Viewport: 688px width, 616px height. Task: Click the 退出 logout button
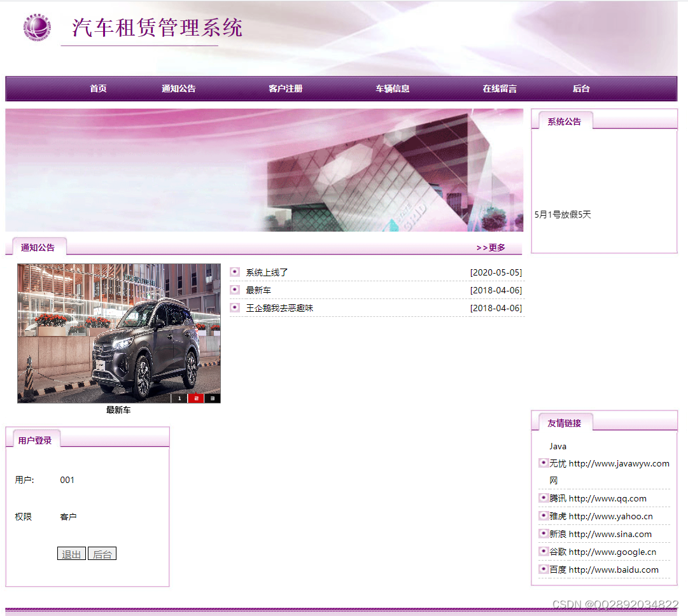(71, 553)
